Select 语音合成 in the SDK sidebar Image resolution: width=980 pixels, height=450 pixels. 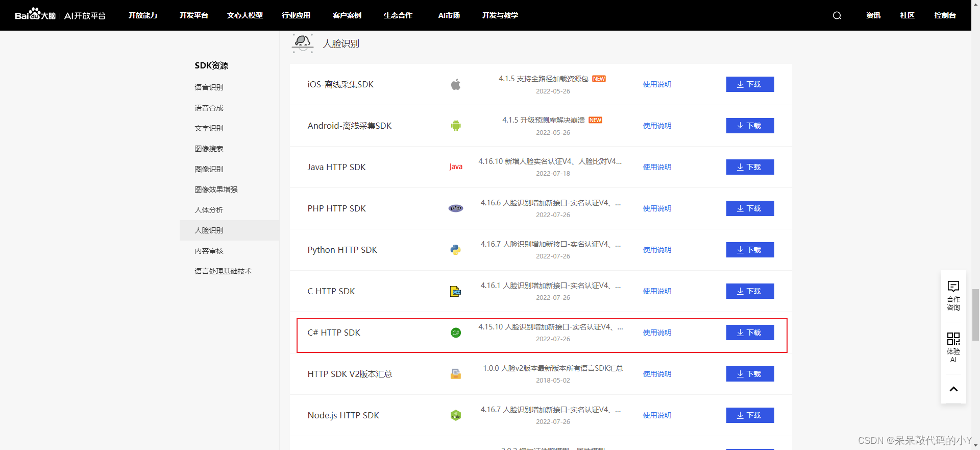click(x=209, y=108)
